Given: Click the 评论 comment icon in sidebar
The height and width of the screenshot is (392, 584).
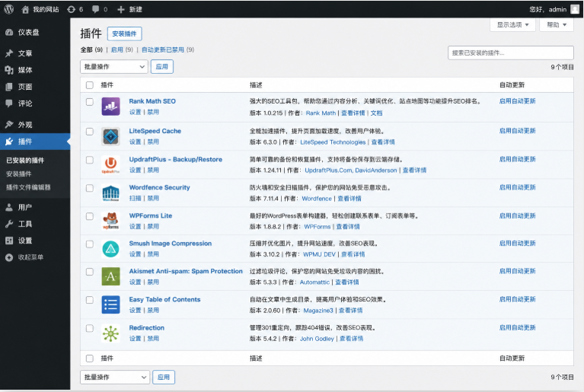Looking at the screenshot, I should click(x=9, y=104).
